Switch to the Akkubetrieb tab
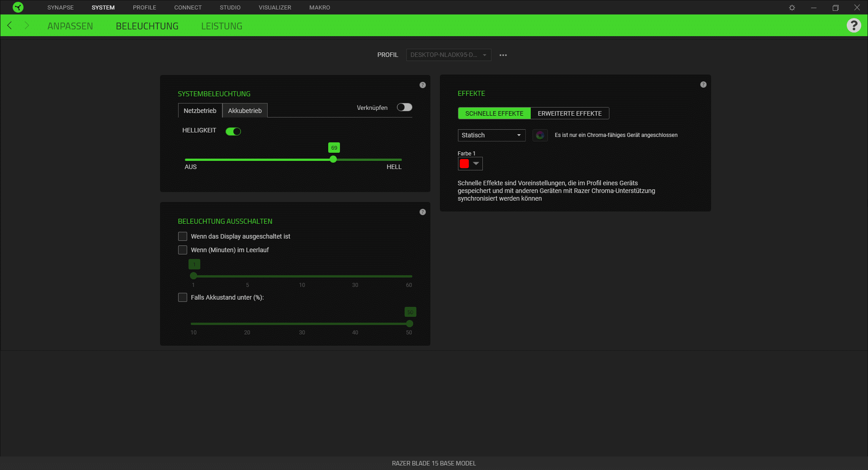 coord(245,111)
